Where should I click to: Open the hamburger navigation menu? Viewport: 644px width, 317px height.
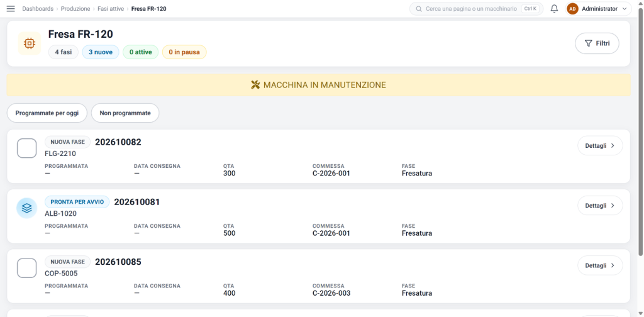(11, 9)
